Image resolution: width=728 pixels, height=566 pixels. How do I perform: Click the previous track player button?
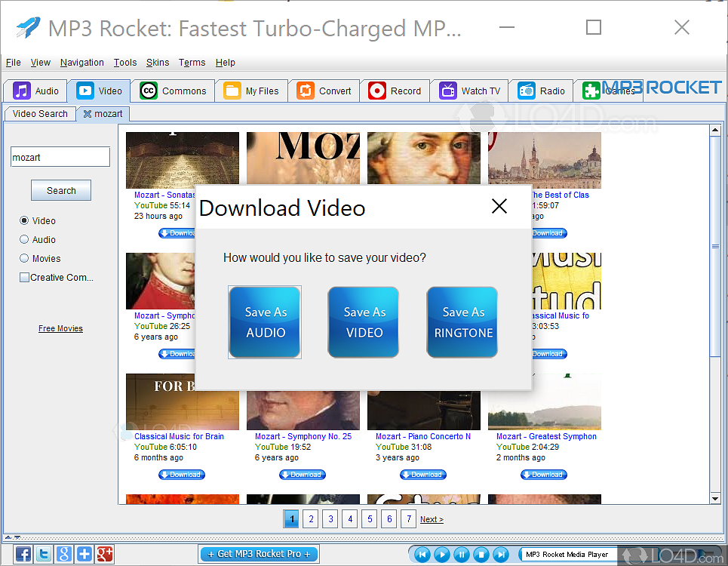click(422, 555)
